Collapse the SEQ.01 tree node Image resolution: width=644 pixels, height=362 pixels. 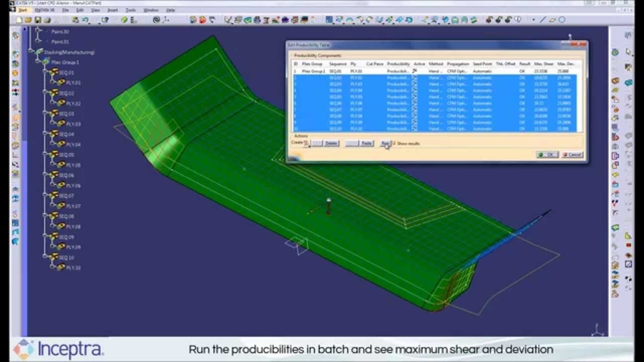click(45, 72)
